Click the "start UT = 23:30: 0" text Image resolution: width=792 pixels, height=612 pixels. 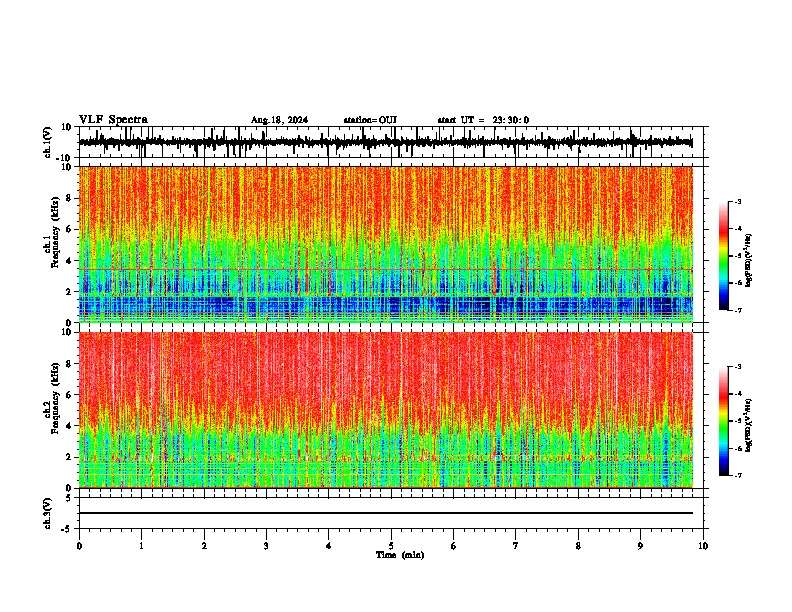[x=483, y=120]
